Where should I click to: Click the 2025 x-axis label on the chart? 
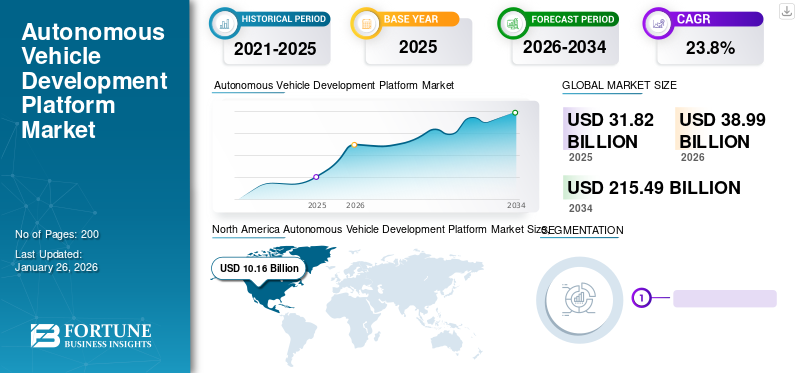pyautogui.click(x=317, y=206)
